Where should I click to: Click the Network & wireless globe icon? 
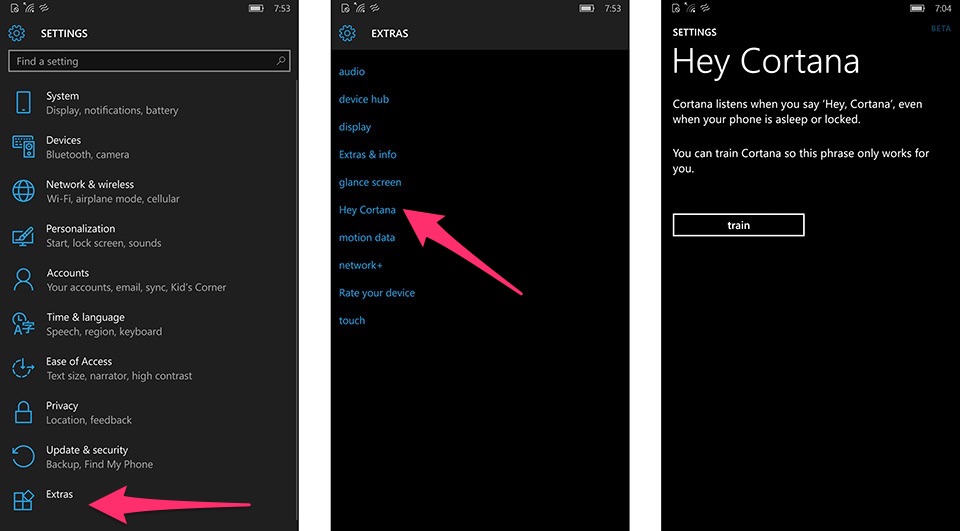click(x=23, y=191)
